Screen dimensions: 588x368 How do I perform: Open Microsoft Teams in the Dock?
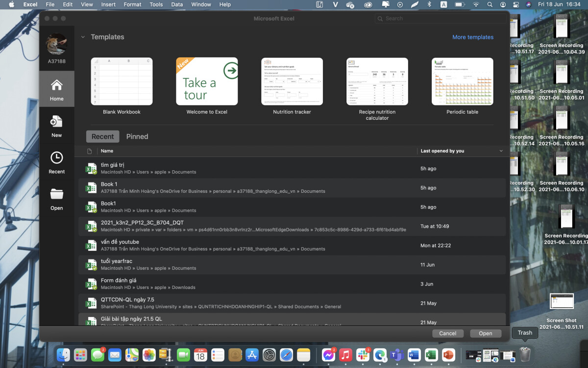(x=397, y=355)
